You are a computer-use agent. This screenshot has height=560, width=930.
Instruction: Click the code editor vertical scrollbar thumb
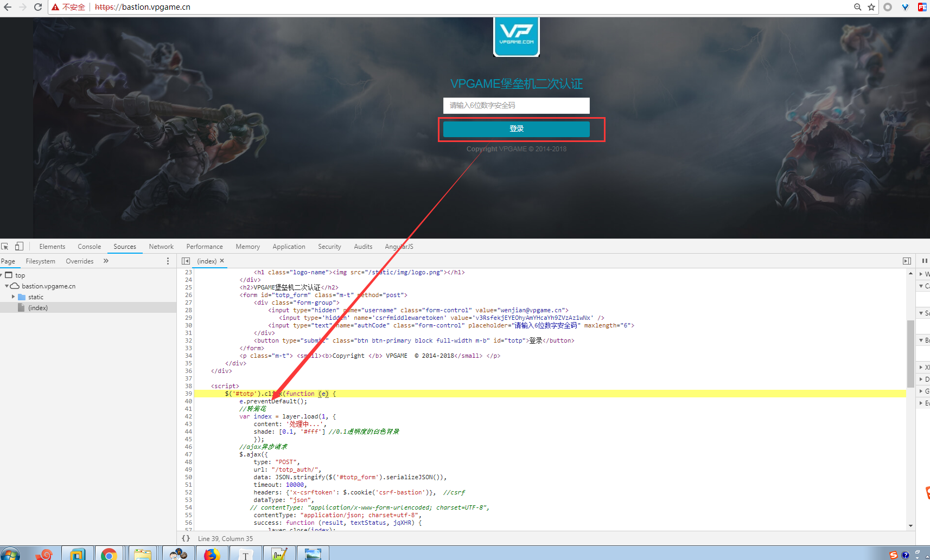[910, 353]
